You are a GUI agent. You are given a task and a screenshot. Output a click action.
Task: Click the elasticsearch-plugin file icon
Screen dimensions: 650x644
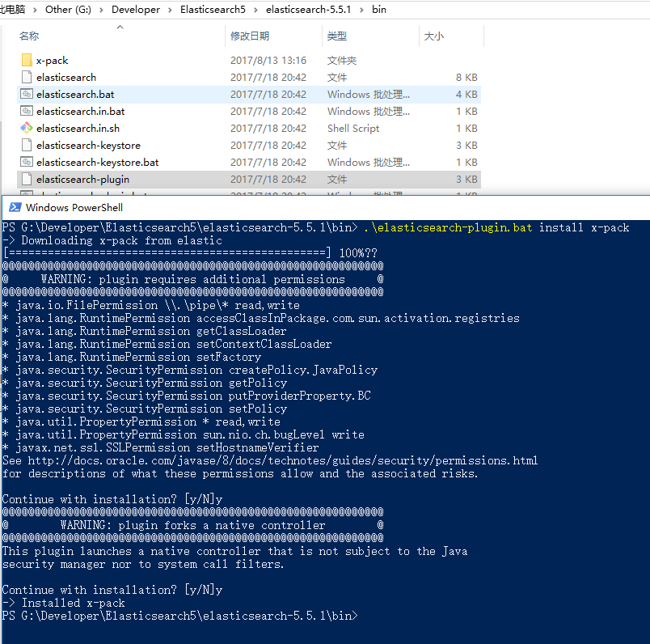[27, 180]
